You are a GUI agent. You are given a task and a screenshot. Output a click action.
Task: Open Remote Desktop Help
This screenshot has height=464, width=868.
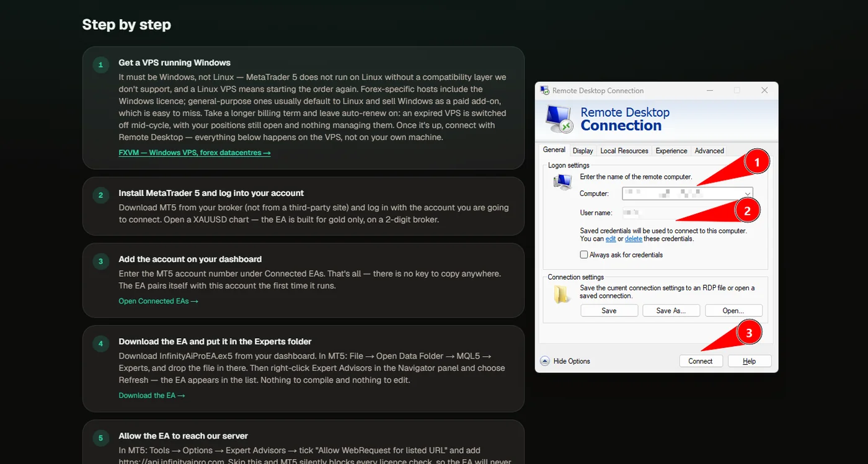750,361
